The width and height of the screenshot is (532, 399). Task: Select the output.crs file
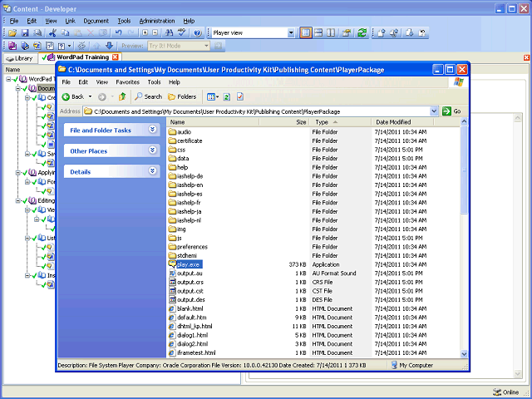coord(186,283)
